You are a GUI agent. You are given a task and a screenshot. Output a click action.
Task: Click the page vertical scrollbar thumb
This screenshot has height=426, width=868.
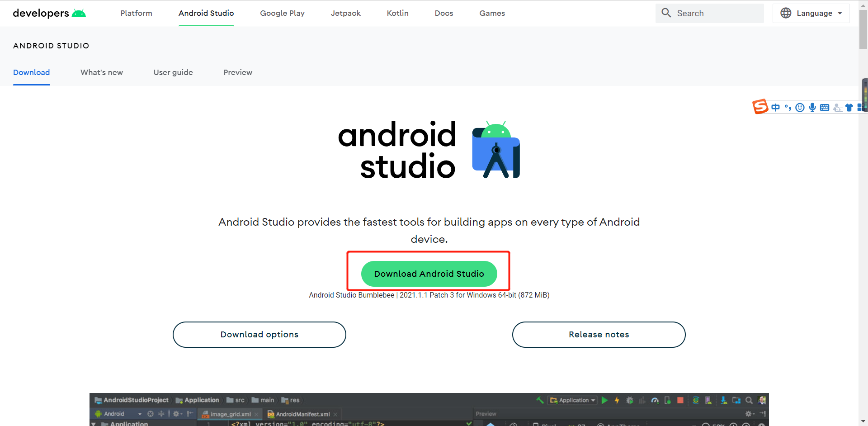coord(863,29)
